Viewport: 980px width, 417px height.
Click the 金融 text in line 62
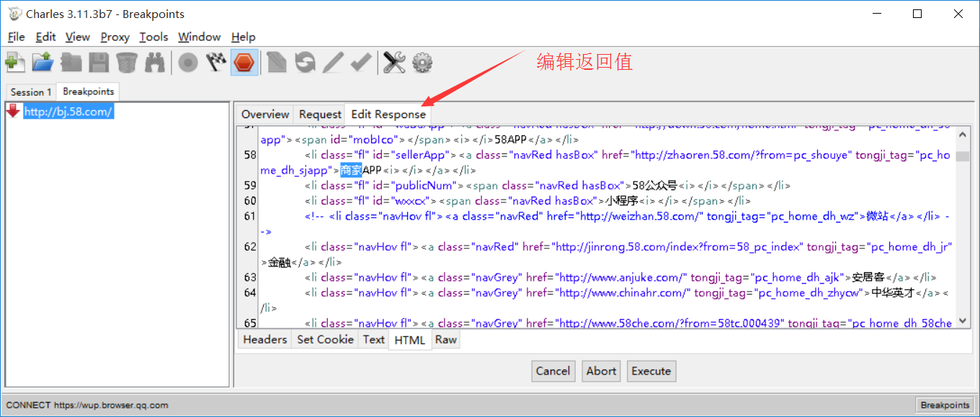279,262
